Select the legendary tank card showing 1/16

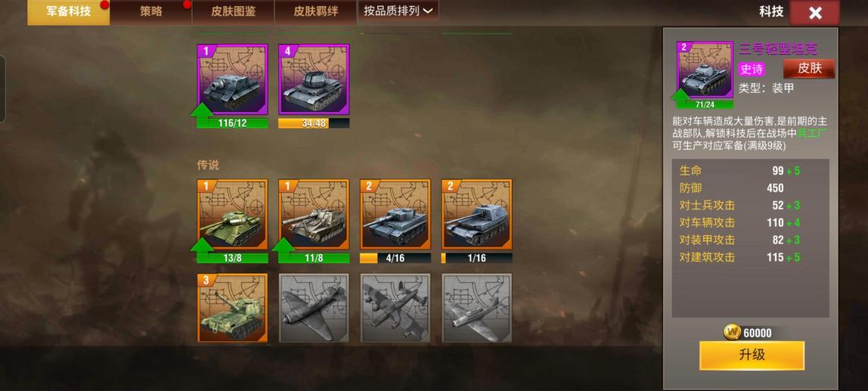pos(476,214)
